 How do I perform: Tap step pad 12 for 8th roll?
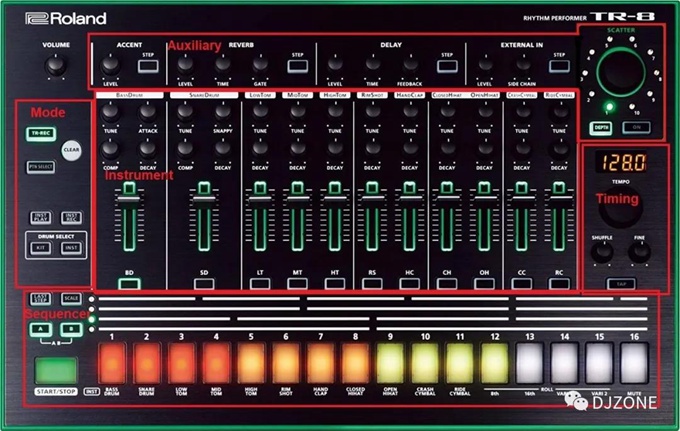point(494,363)
